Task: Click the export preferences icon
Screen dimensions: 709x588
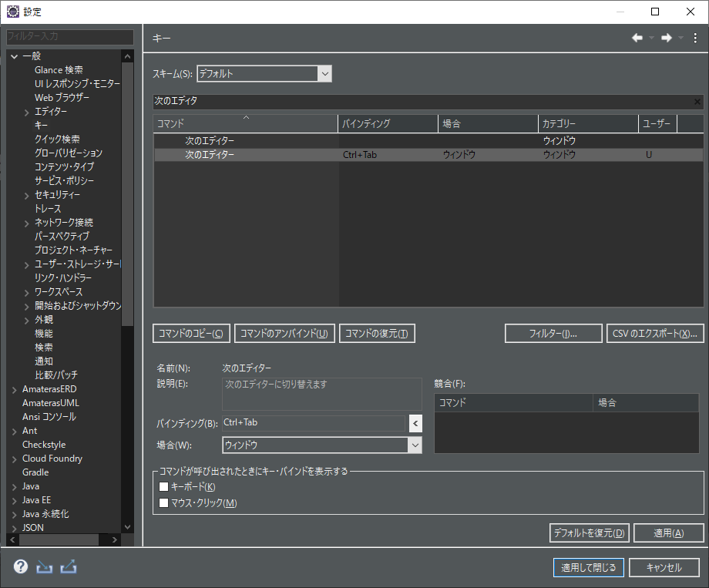Action: click(x=69, y=566)
